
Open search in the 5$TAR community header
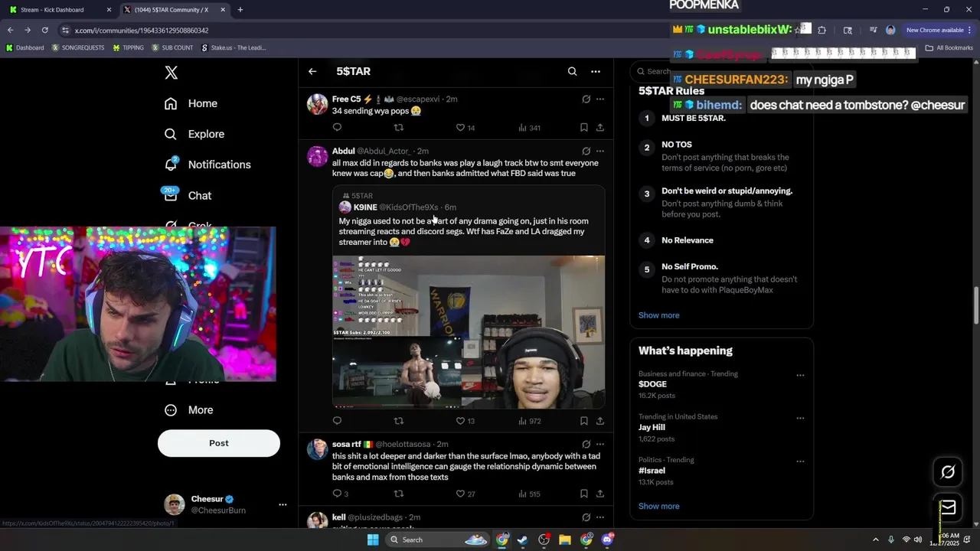[572, 71]
